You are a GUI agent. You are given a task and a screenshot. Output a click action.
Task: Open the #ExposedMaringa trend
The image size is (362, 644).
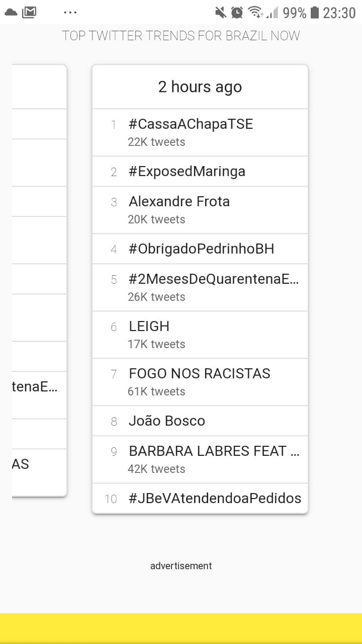pos(200,172)
